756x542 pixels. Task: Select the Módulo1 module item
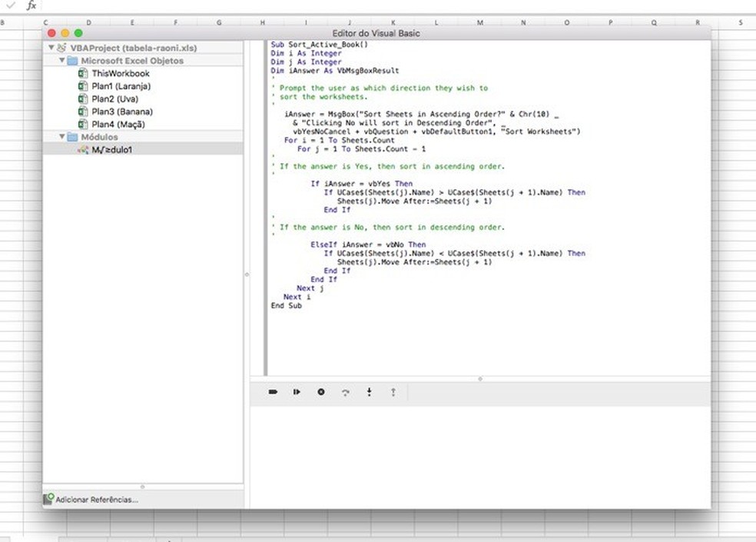click(111, 150)
